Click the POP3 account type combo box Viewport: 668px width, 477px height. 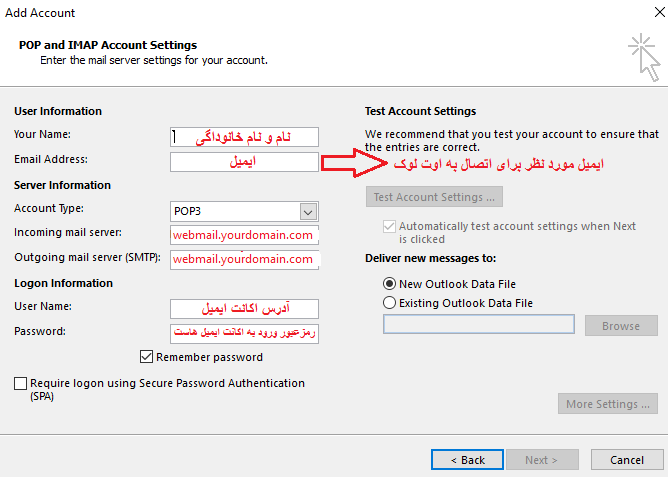[x=236, y=211]
